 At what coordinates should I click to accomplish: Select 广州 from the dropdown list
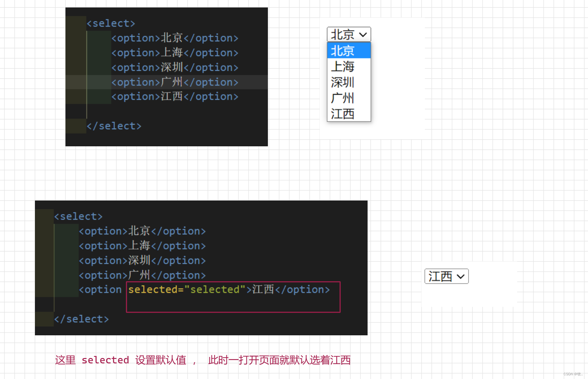point(349,98)
